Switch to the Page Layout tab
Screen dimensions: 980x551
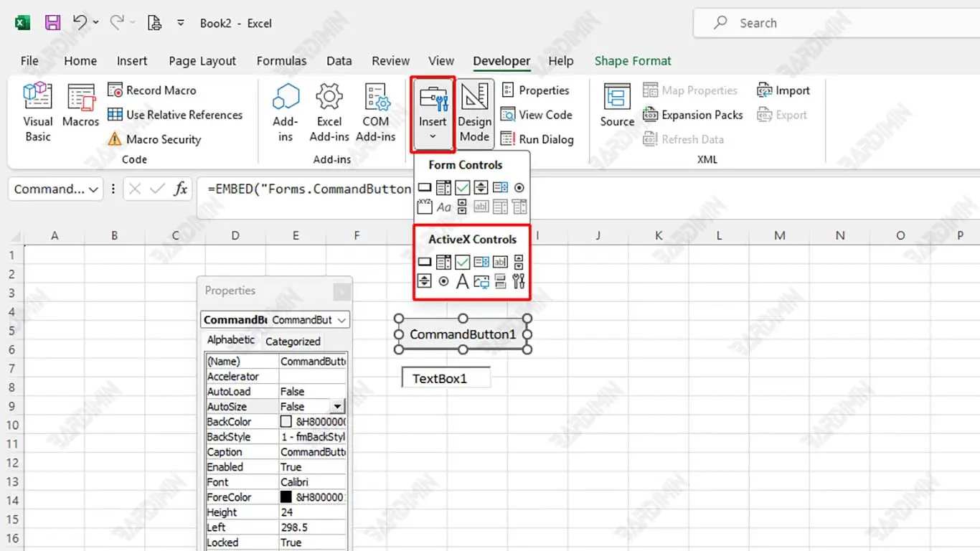pos(202,61)
